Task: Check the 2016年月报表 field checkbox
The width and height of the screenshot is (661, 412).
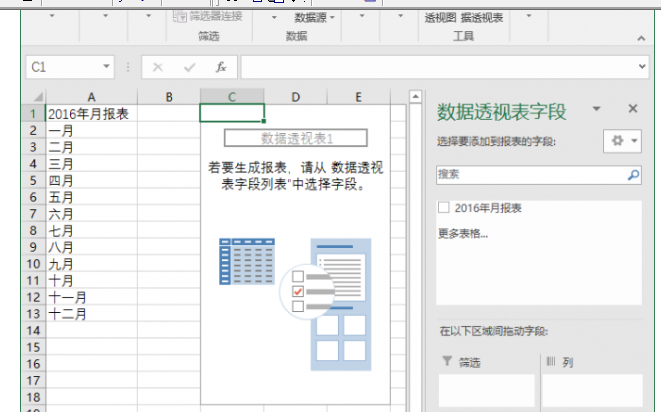Action: [443, 208]
